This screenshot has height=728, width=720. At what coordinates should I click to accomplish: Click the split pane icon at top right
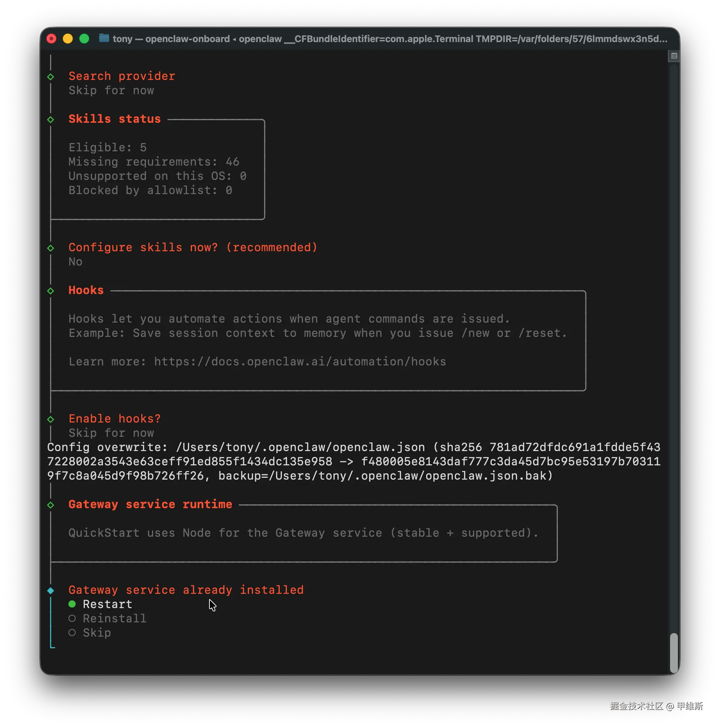pyautogui.click(x=674, y=56)
